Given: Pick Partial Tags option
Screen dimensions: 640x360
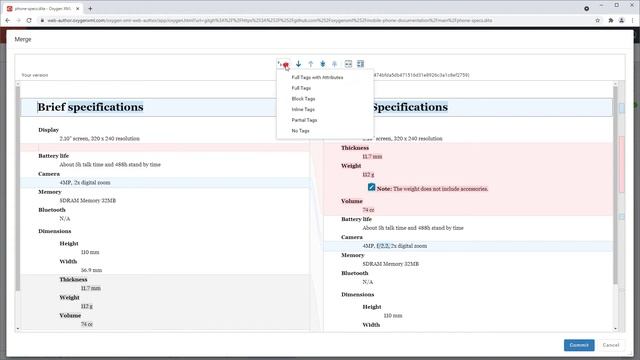Looking at the screenshot, I should [304, 120].
